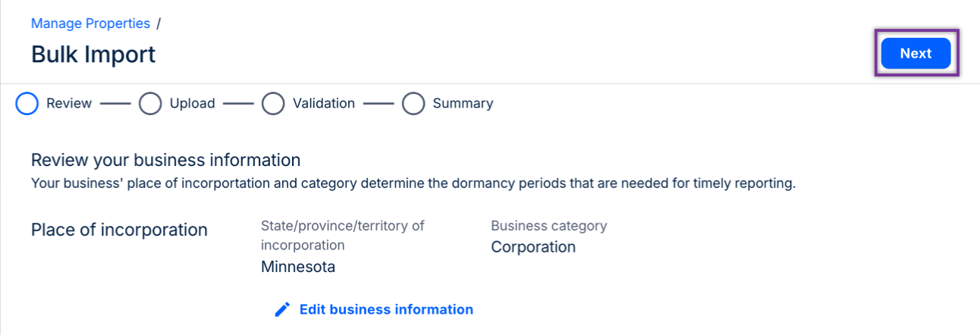Click the Review your business information heading
Image resolution: width=980 pixels, height=335 pixels.
(166, 160)
